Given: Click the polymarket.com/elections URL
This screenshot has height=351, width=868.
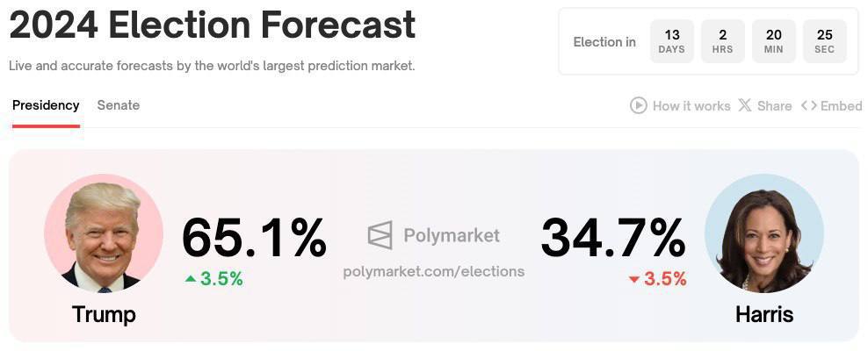Looking at the screenshot, I should 434,271.
